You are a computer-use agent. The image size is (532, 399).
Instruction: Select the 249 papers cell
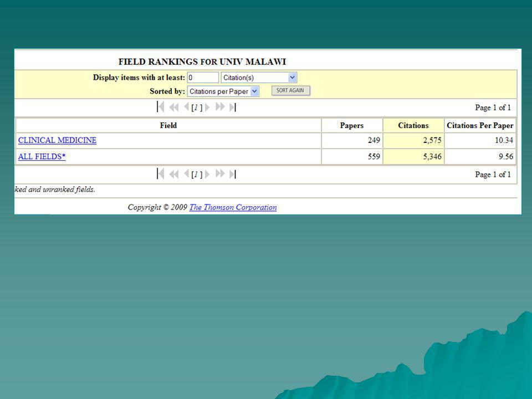tap(352, 140)
